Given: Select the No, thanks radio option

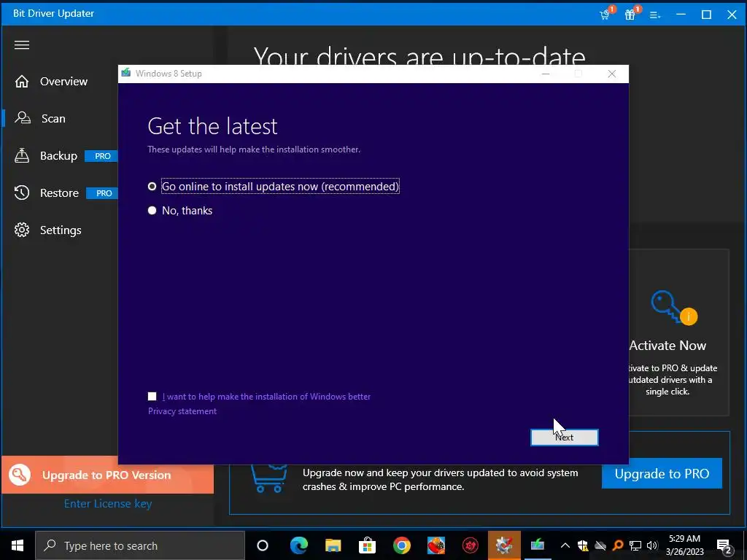Looking at the screenshot, I should tap(180, 211).
